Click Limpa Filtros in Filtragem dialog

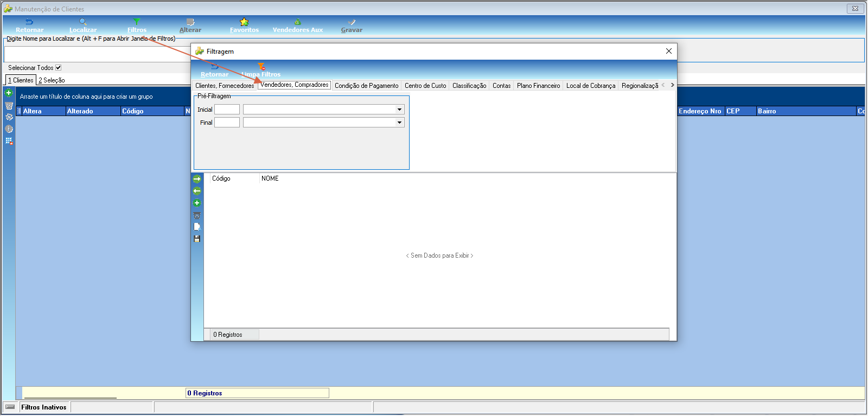(x=261, y=70)
